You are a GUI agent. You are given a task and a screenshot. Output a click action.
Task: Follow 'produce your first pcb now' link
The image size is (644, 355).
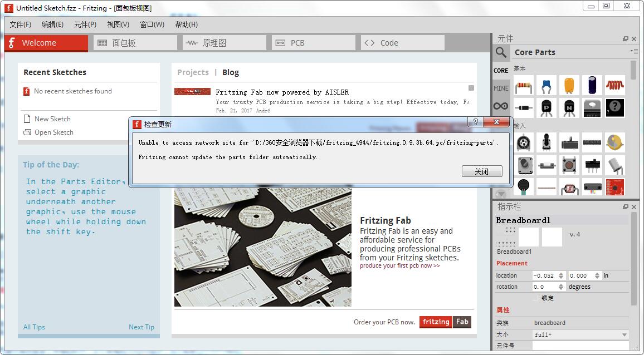click(x=399, y=265)
